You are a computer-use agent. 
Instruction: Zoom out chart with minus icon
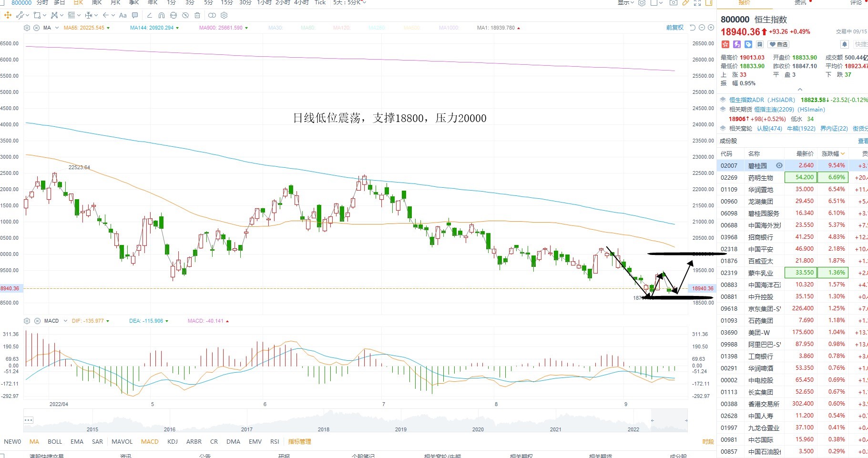coord(702,28)
